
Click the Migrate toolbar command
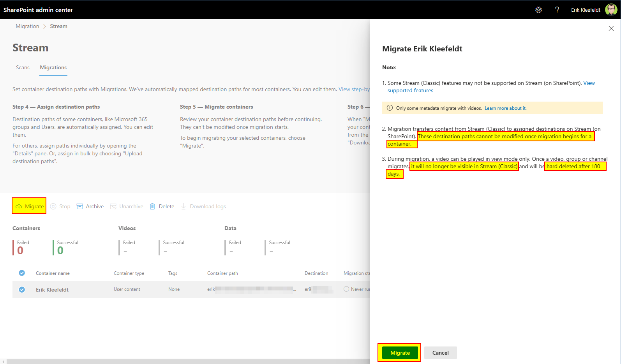click(x=30, y=206)
